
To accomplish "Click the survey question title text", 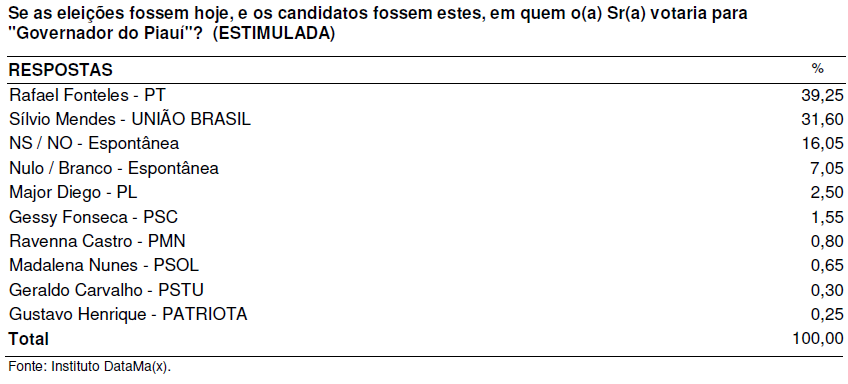I will [378, 24].
